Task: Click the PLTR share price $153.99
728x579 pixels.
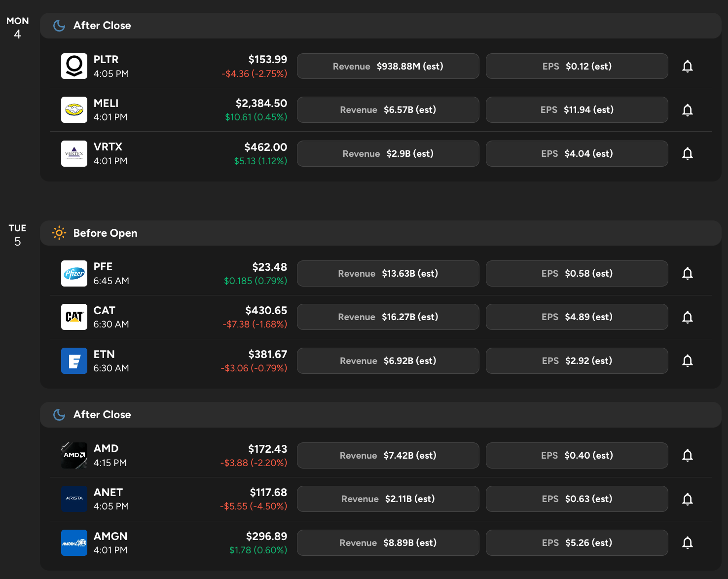Action: [268, 60]
